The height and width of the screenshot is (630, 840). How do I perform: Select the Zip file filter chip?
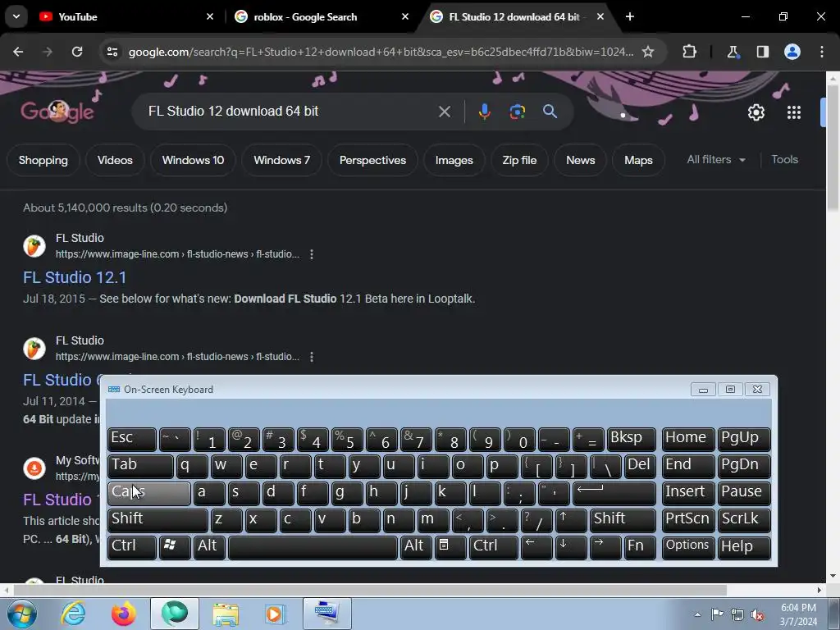click(x=519, y=160)
